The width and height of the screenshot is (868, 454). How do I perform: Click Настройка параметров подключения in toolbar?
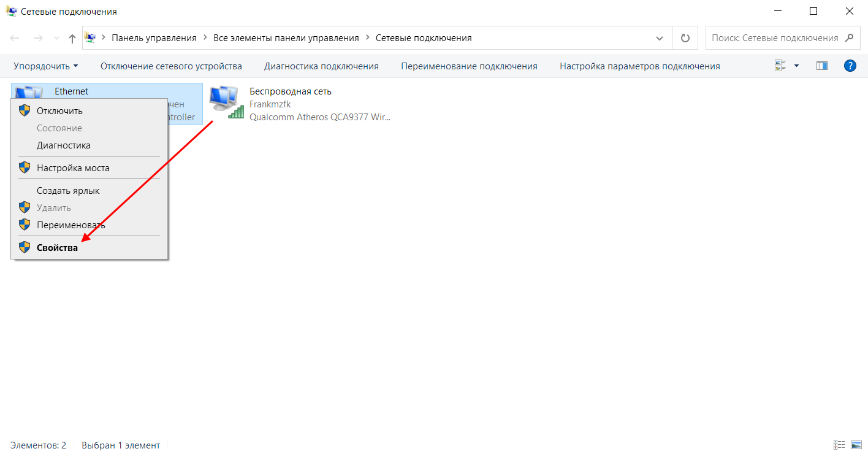[640, 66]
